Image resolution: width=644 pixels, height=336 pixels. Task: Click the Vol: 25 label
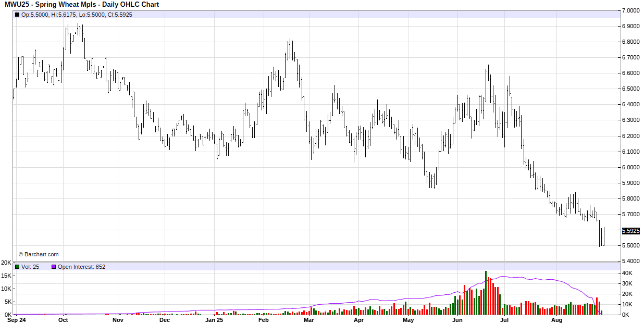[30, 267]
